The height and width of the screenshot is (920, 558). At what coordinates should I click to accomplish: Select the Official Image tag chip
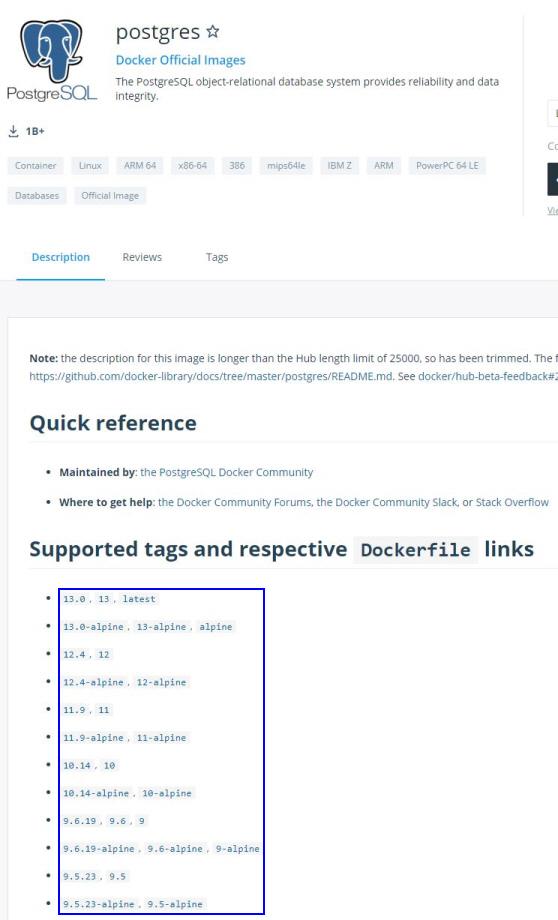pyautogui.click(x=110, y=195)
